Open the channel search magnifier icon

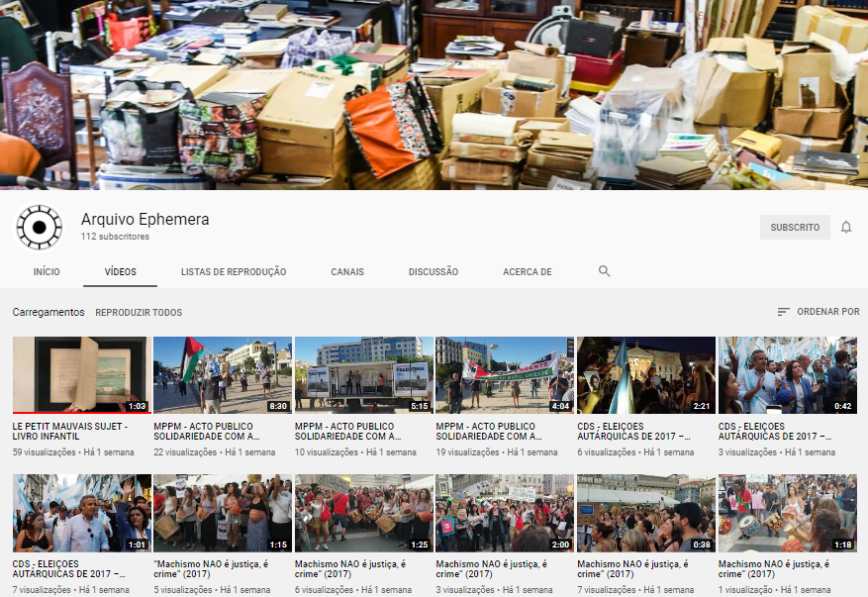[x=604, y=271]
